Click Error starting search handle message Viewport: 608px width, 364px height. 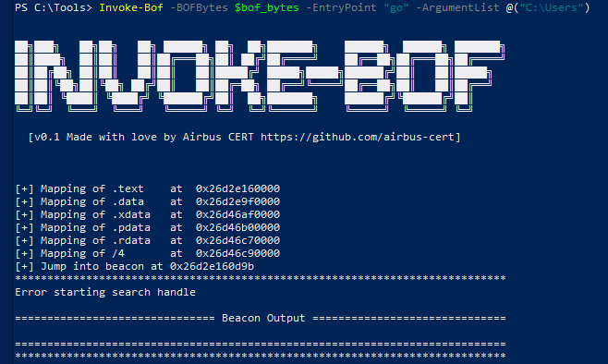[105, 292]
